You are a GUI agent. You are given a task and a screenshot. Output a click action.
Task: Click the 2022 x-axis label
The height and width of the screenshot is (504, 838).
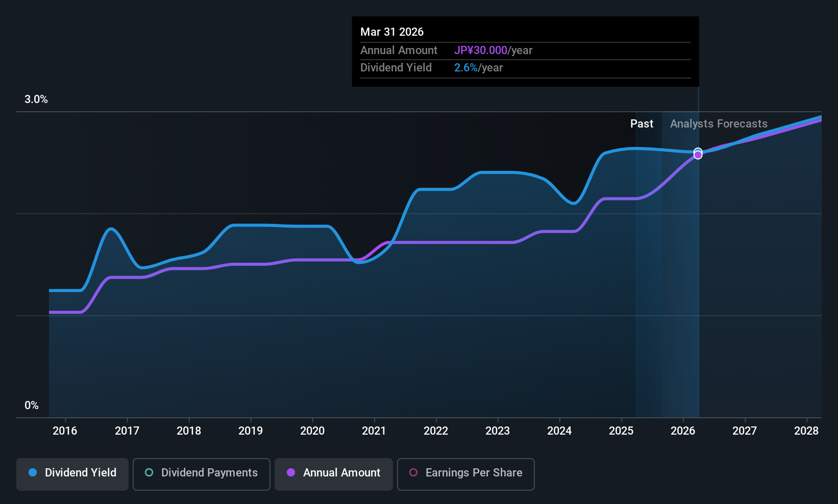(x=436, y=431)
